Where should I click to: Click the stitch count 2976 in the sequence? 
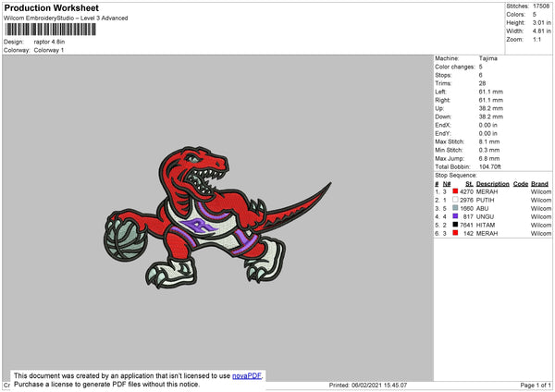click(466, 200)
